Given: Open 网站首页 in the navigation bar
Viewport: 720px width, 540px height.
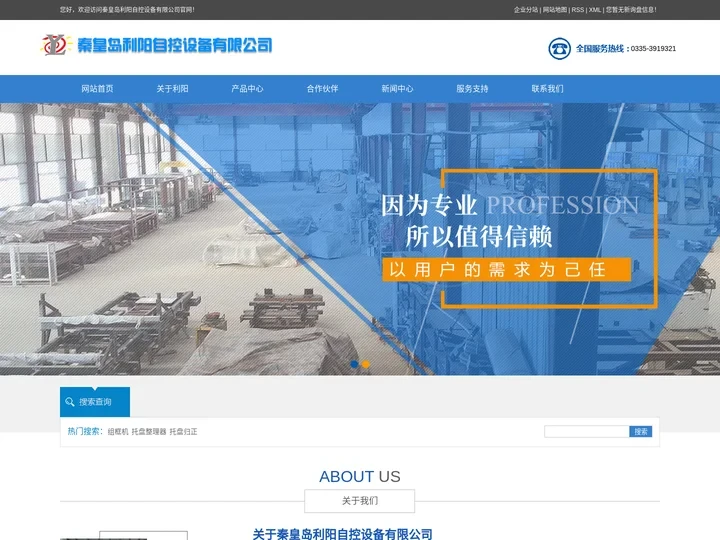Looking at the screenshot, I should tap(97, 89).
